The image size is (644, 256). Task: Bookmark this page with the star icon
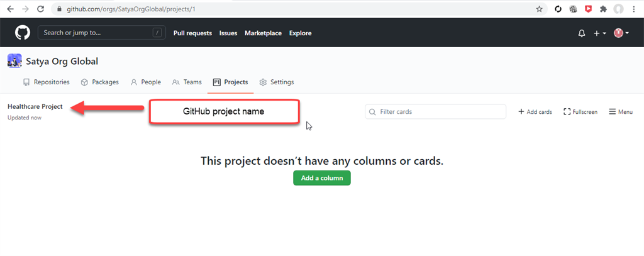(x=540, y=9)
